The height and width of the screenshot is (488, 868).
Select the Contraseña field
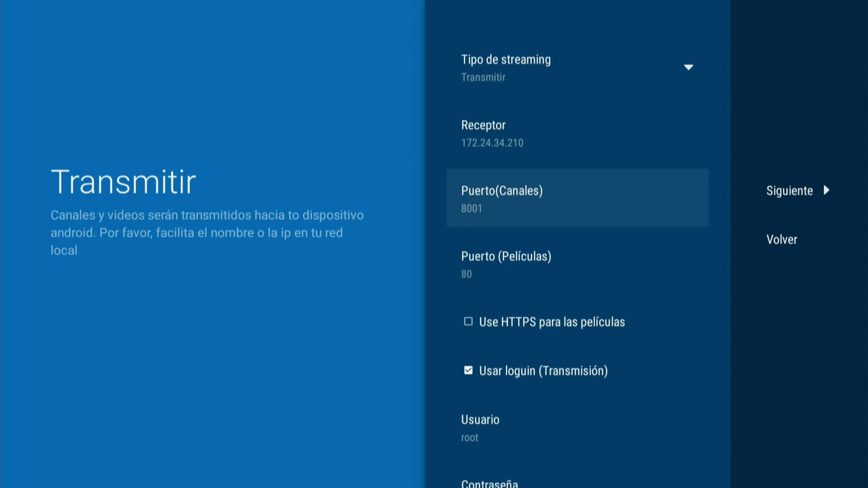(x=489, y=483)
